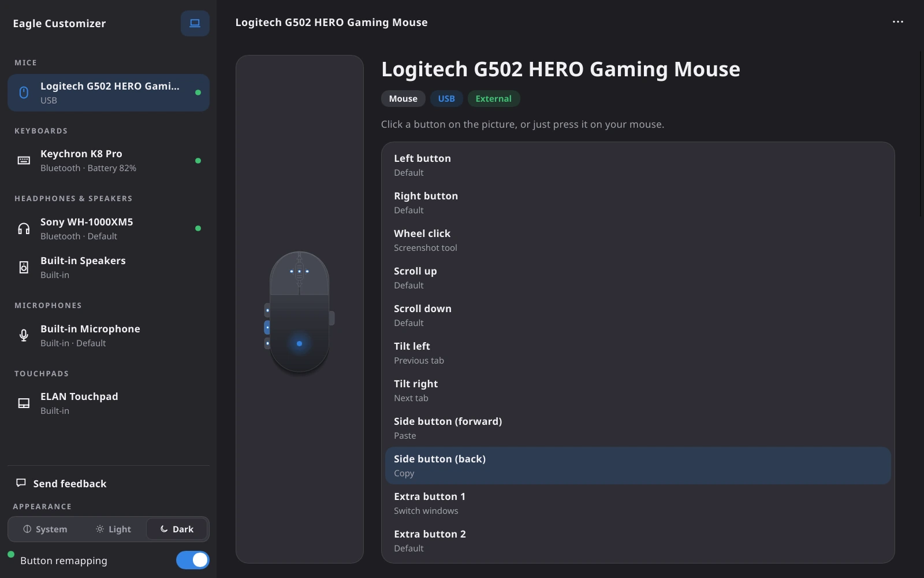
Task: Toggle the Button remapping switch
Action: [192, 560]
